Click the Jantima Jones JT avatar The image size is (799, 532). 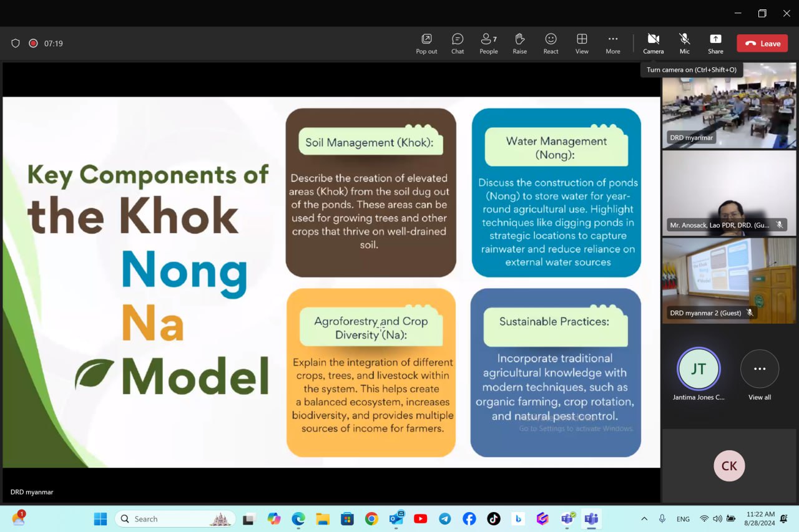coord(699,369)
